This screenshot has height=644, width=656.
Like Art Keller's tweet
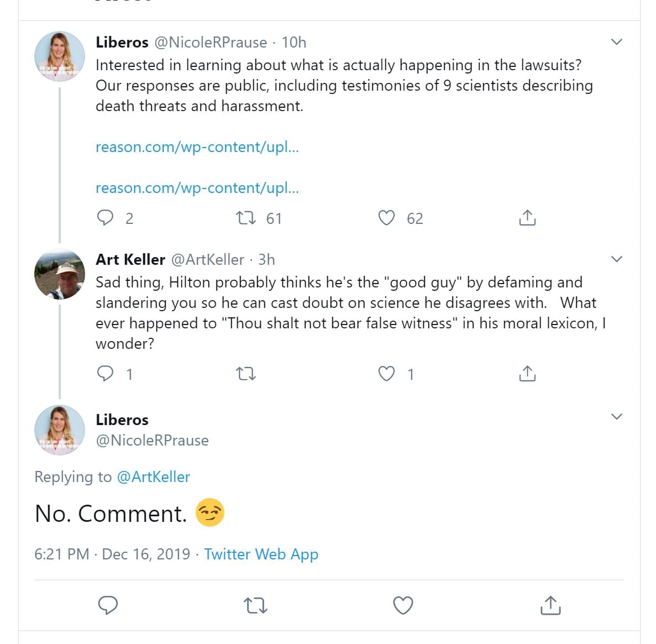tap(386, 374)
